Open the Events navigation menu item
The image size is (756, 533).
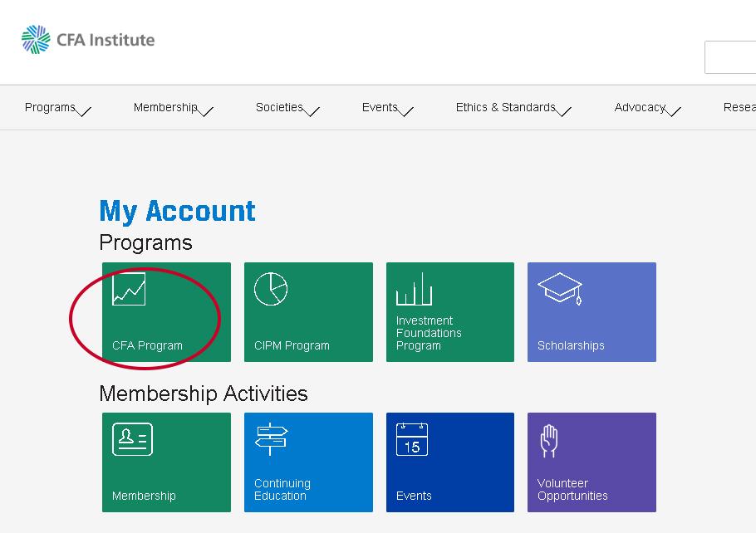click(x=380, y=107)
